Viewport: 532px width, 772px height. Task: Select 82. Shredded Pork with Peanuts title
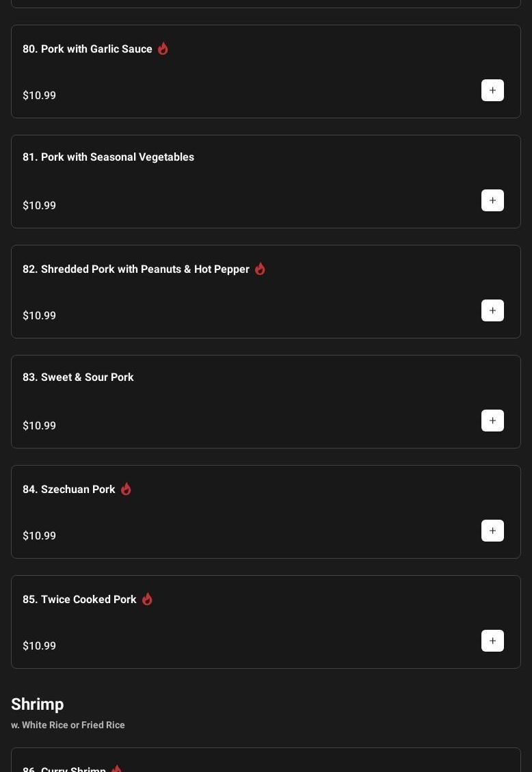tap(135, 269)
